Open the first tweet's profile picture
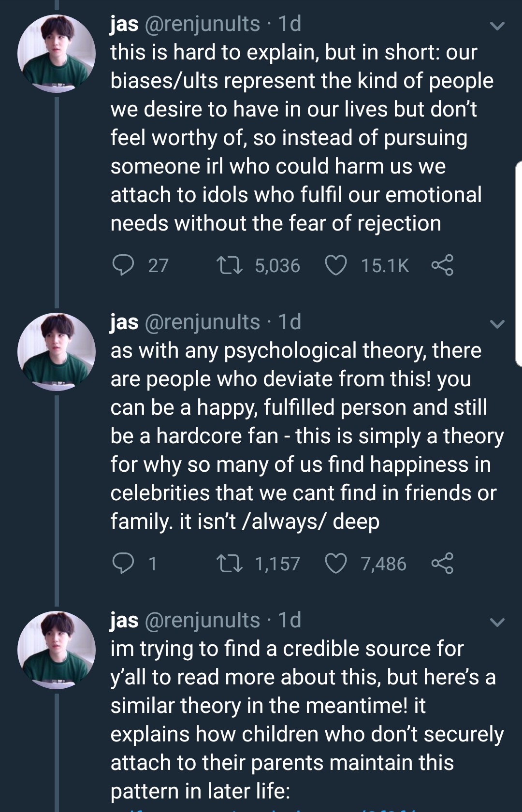 [x=57, y=54]
